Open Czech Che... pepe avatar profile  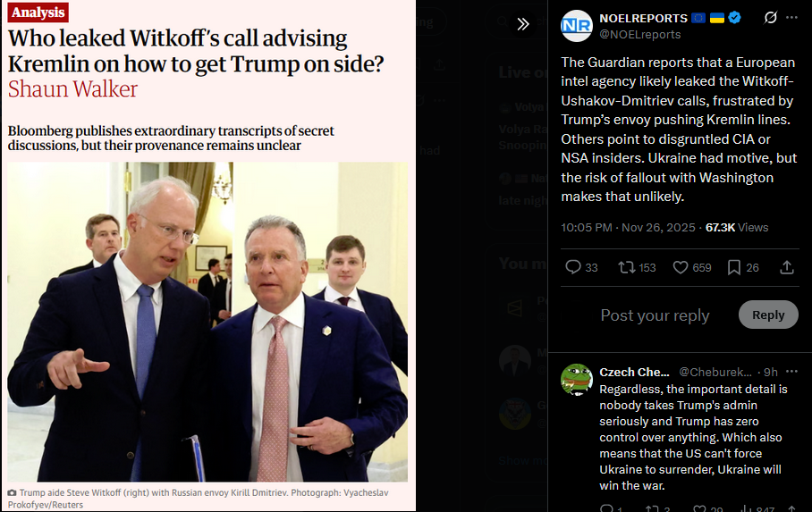(577, 380)
